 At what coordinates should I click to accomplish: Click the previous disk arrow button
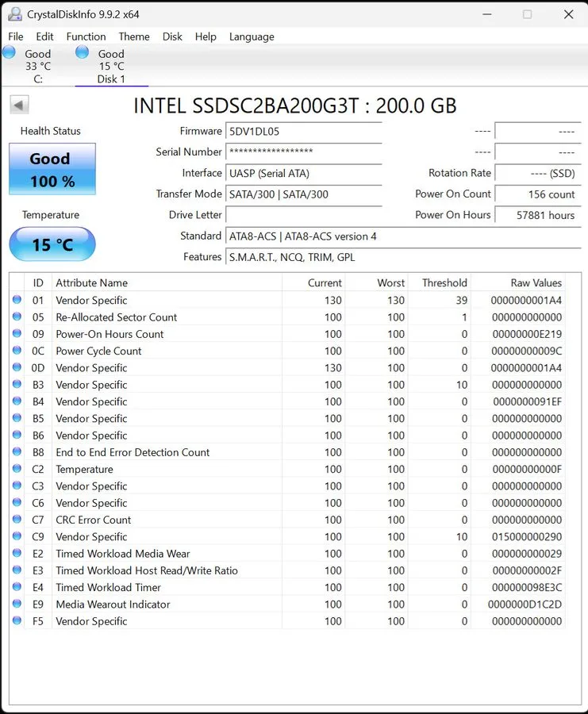pyautogui.click(x=19, y=106)
